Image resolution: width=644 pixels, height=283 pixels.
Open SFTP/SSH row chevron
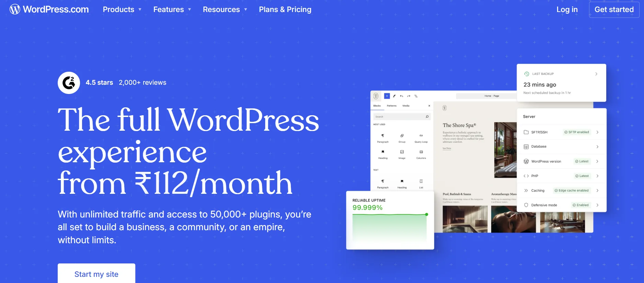(598, 132)
